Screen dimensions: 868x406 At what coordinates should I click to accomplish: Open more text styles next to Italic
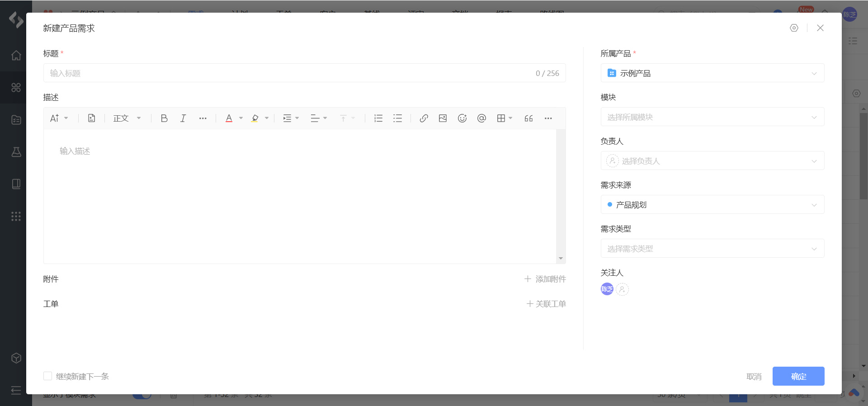pyautogui.click(x=203, y=118)
